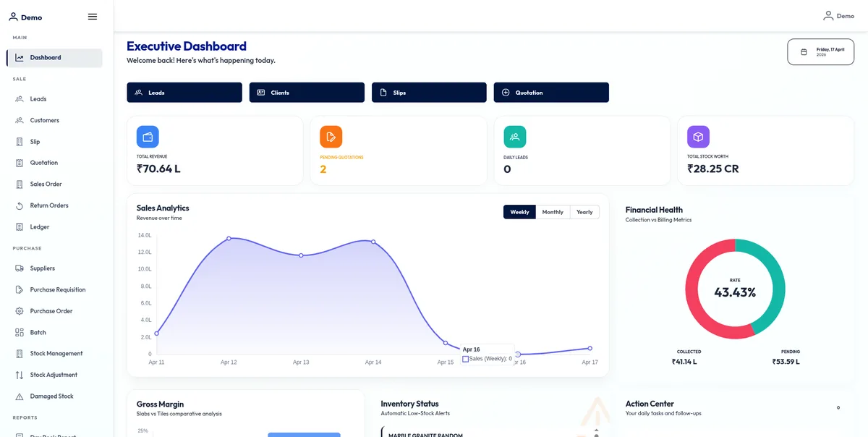This screenshot has height=437, width=868.
Task: Open Purchase Requisition page
Action: click(x=54, y=289)
